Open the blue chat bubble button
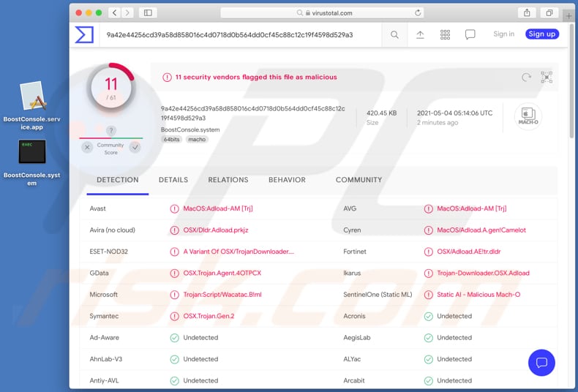This screenshot has width=578, height=392. 541,363
